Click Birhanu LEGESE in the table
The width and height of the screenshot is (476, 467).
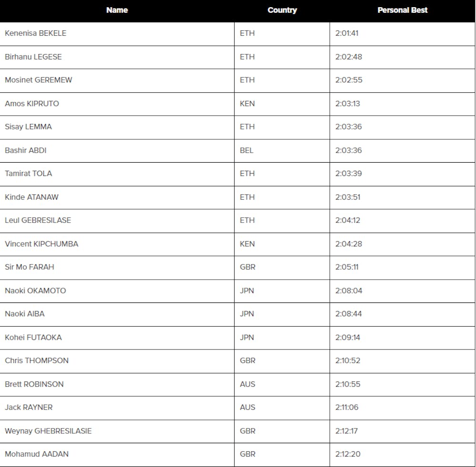coord(33,57)
